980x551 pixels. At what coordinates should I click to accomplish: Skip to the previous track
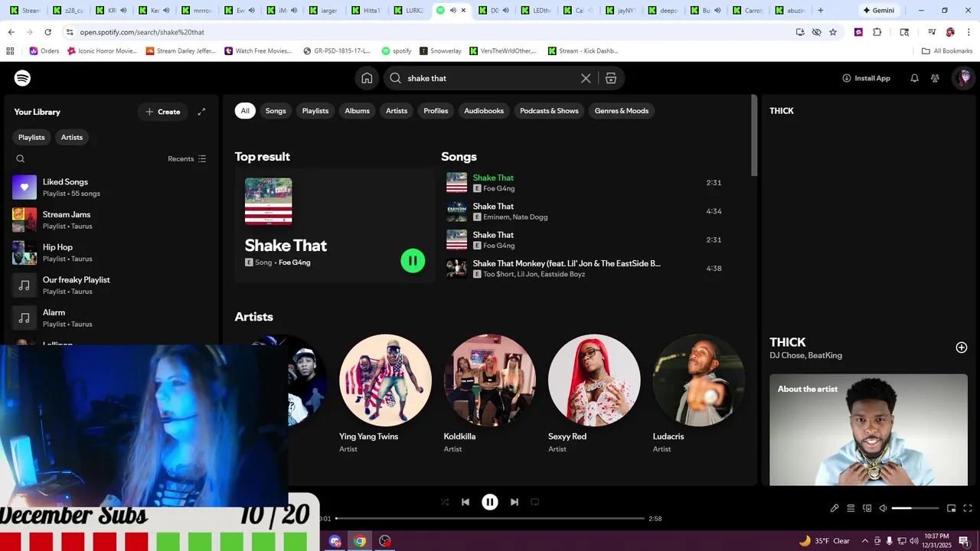pyautogui.click(x=465, y=502)
